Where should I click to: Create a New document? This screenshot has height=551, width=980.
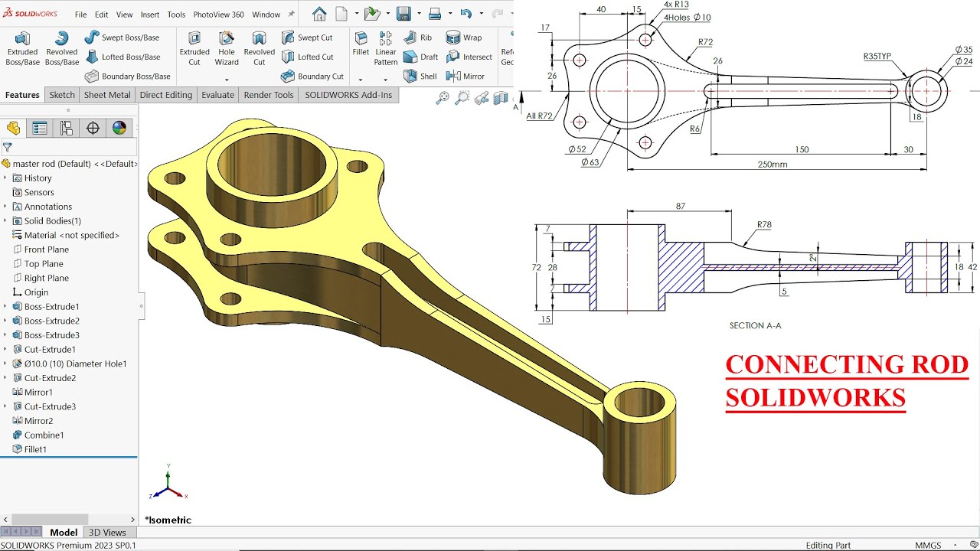point(341,14)
